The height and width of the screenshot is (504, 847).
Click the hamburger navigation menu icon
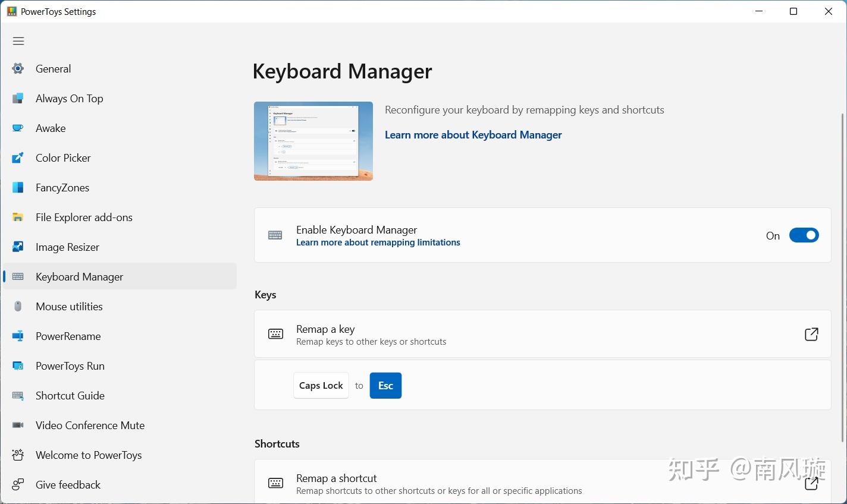pos(18,41)
